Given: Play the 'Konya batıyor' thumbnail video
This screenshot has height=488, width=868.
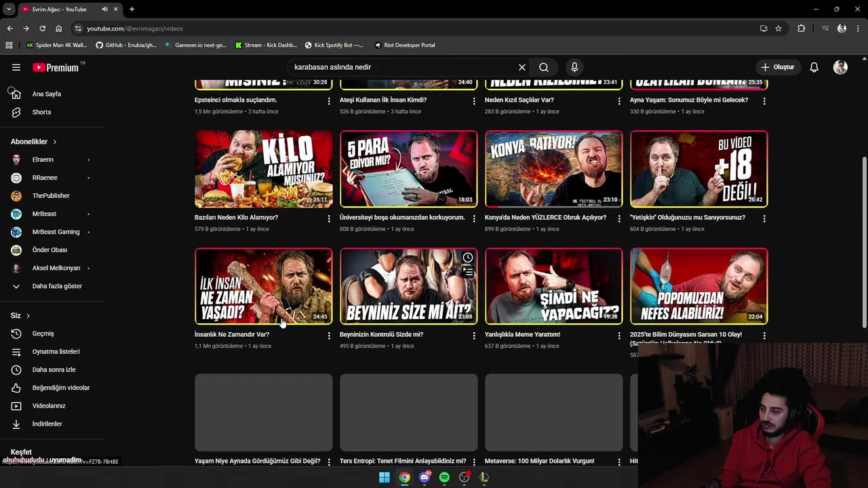Looking at the screenshot, I should pos(554,169).
